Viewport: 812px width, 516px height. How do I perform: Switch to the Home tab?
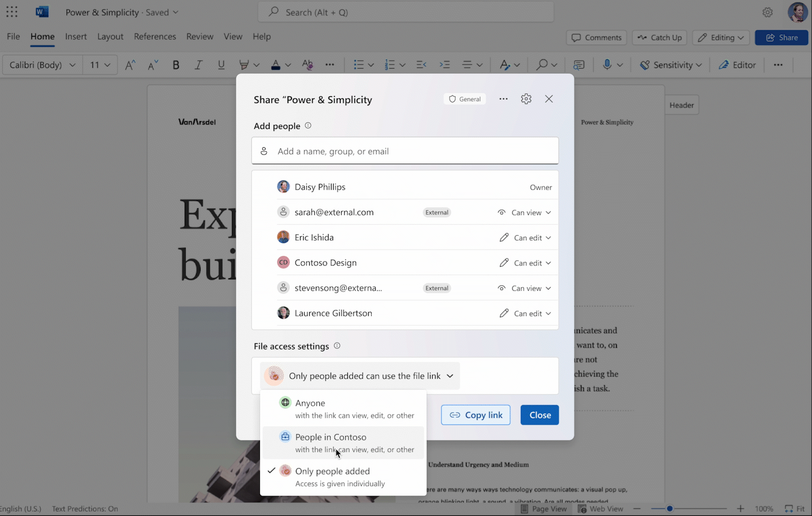42,37
